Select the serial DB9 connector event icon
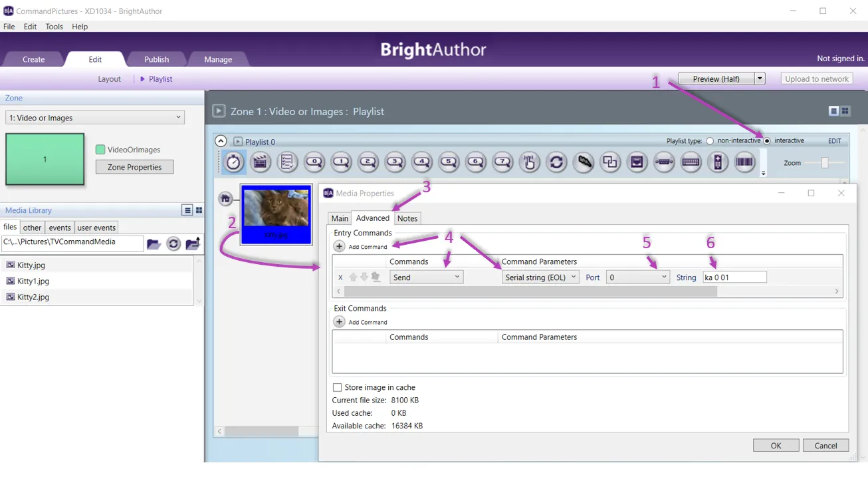Screen dimensions: 868x477 (x=664, y=162)
